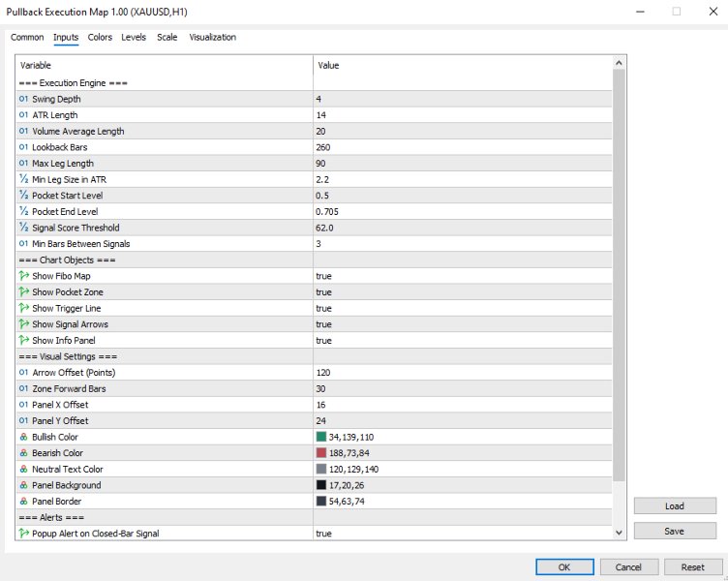
Task: Open the Popup Alert on Closed-Bar Signal value
Action: point(323,534)
